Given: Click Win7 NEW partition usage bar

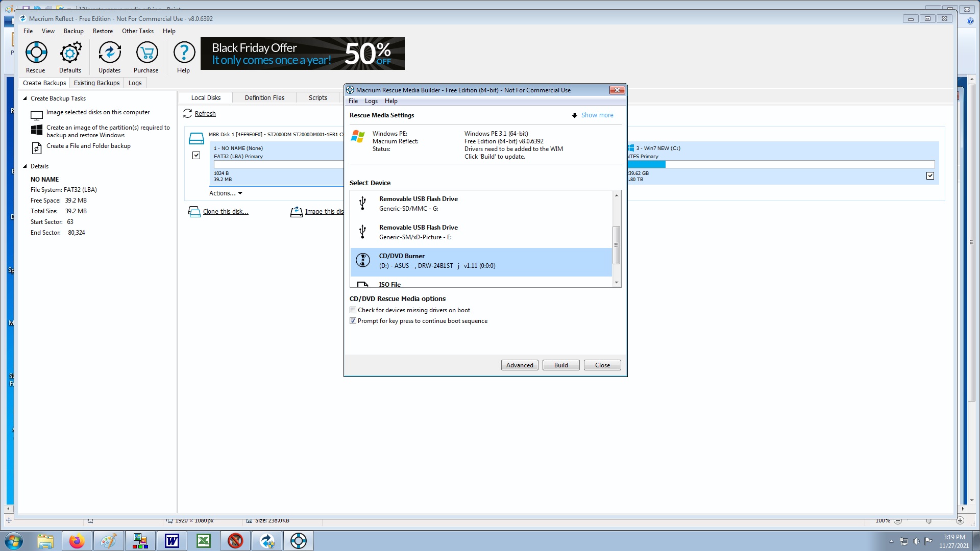Looking at the screenshot, I should click(x=781, y=164).
